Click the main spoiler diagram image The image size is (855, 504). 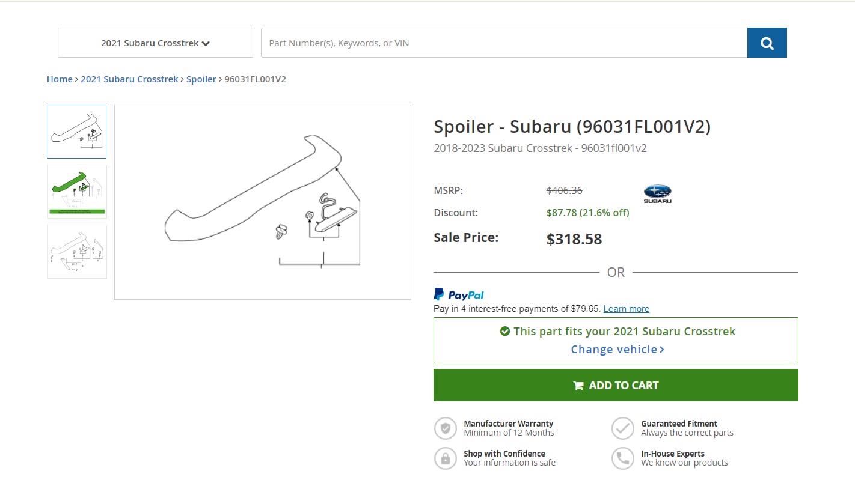[x=263, y=202]
